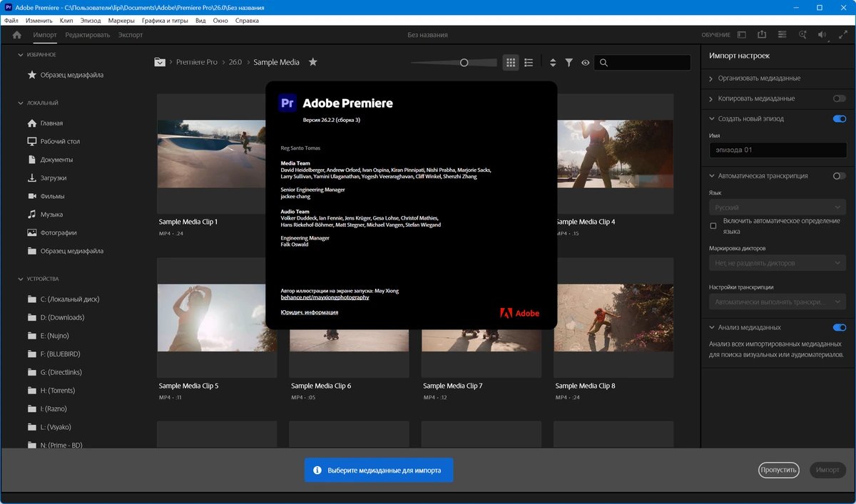Open the Справка menu
This screenshot has width=856, height=504.
tap(247, 21)
